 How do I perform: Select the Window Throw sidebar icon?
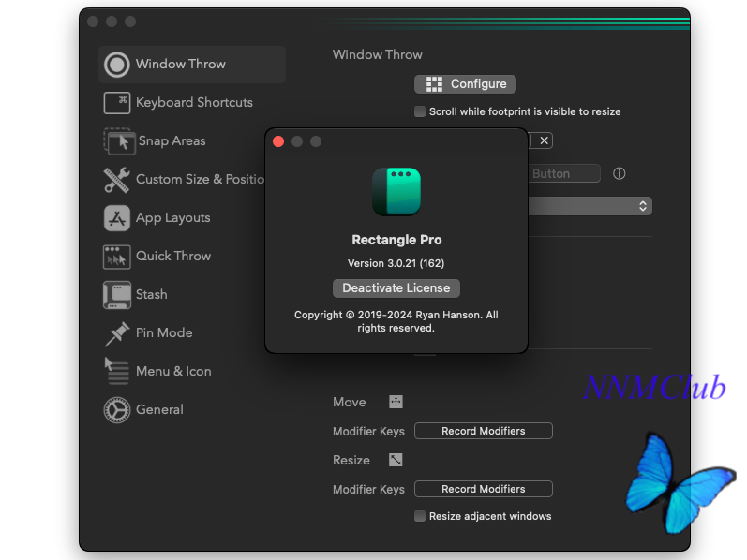click(x=117, y=65)
